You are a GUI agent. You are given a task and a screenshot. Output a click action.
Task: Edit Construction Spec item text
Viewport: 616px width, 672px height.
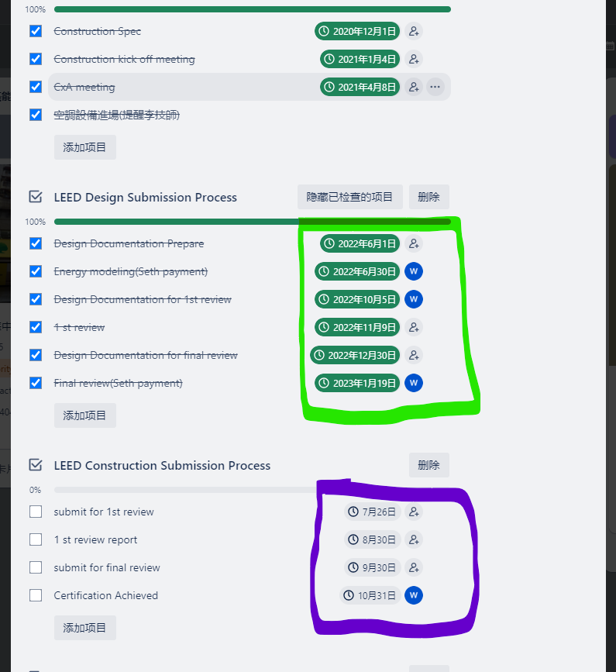pyautogui.click(x=97, y=31)
